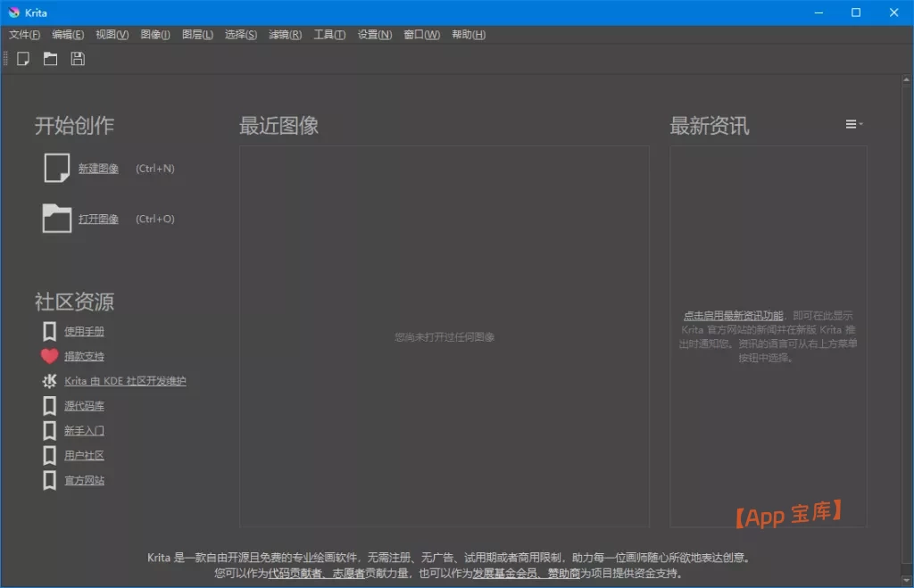914x588 pixels.
Task: Open the 设置 menu
Action: (373, 34)
